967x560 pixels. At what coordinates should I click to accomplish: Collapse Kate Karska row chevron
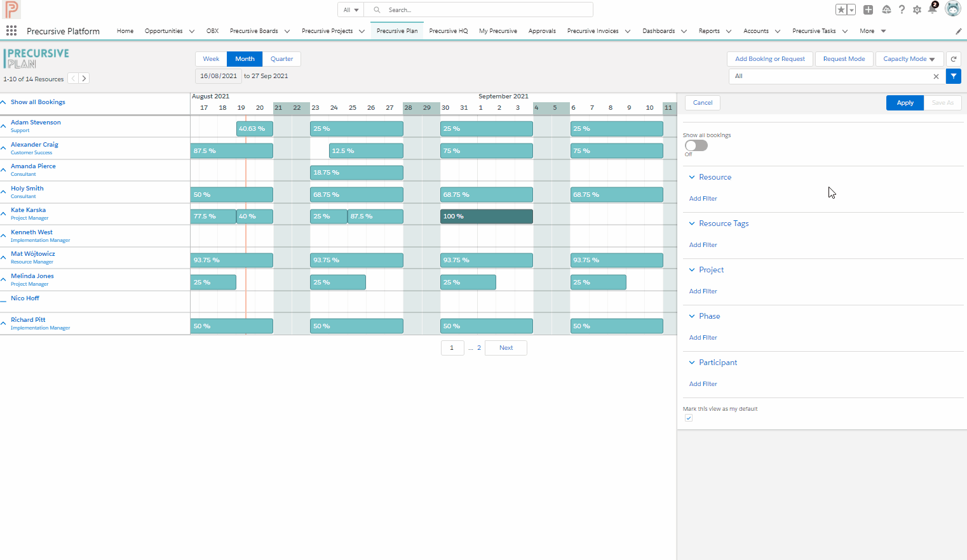click(3, 213)
